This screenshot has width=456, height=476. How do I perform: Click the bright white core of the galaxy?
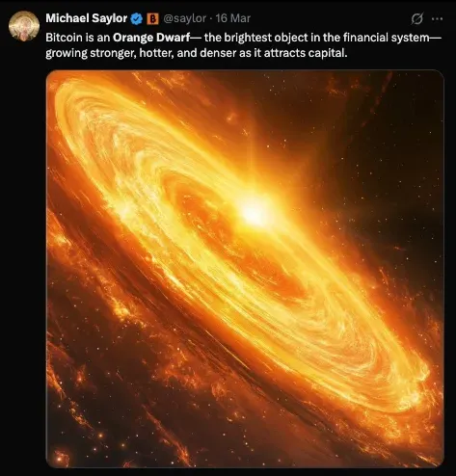pos(255,212)
